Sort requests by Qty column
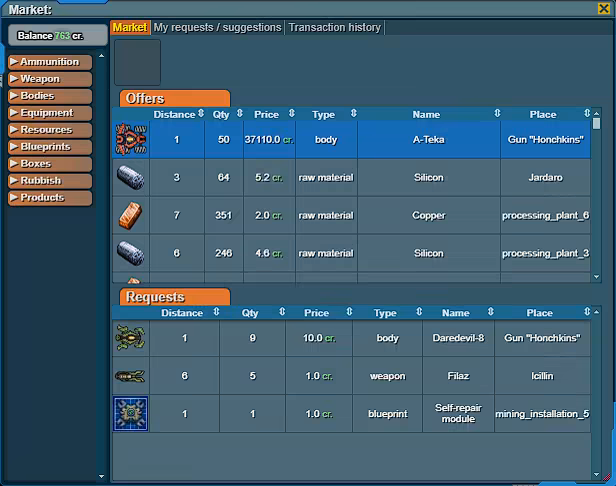The height and width of the screenshot is (486, 616). pos(250,313)
